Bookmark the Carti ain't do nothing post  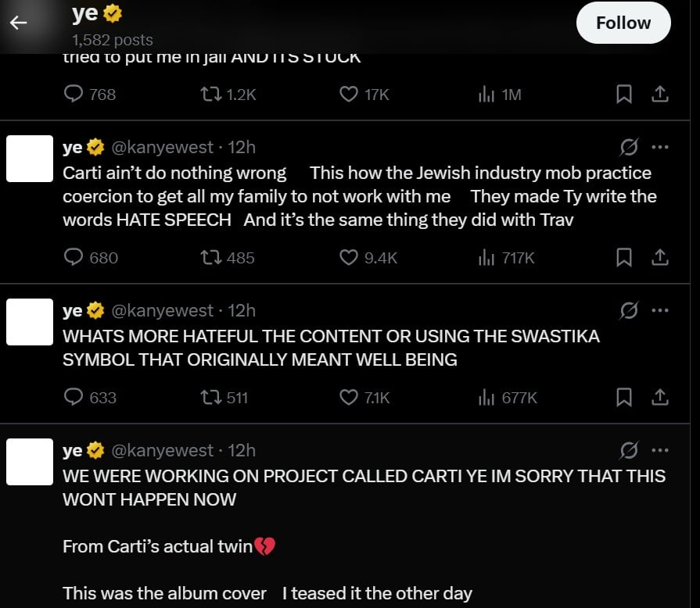coord(624,257)
